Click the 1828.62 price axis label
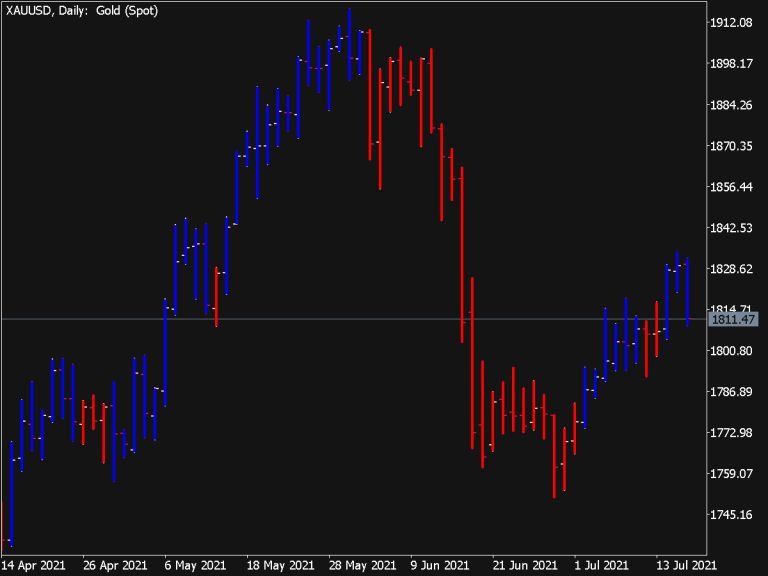 731,269
